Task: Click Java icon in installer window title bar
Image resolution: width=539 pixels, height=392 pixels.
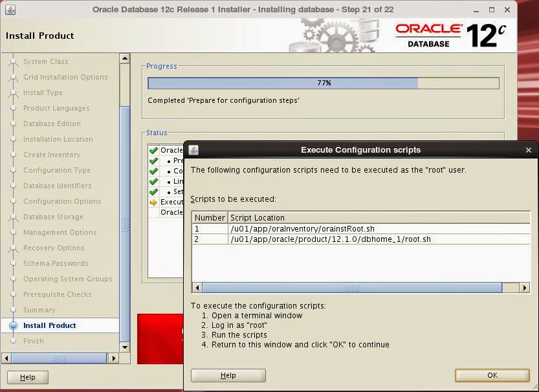Action: [10, 10]
